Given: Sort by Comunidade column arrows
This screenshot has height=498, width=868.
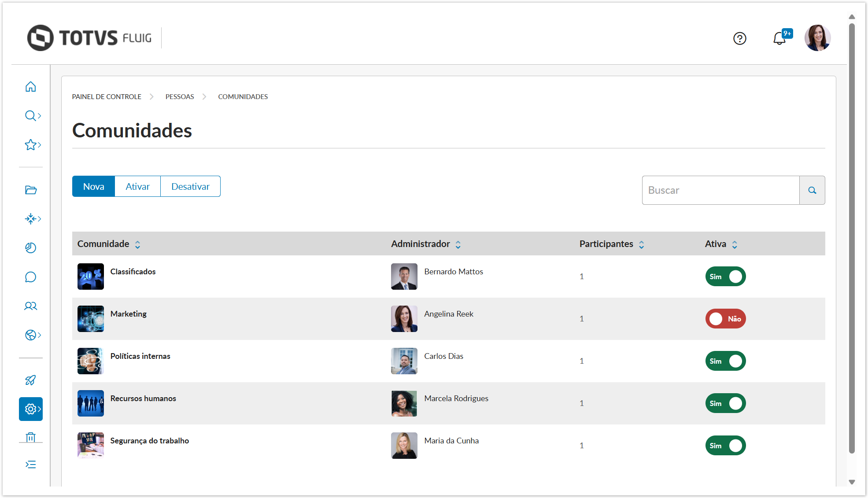Looking at the screenshot, I should 137,244.
